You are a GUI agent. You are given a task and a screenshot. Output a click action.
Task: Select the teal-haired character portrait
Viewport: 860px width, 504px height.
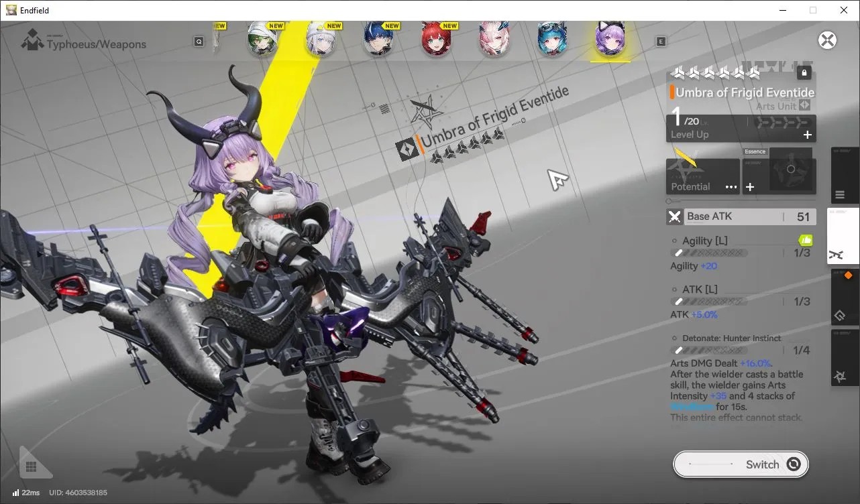coord(552,39)
